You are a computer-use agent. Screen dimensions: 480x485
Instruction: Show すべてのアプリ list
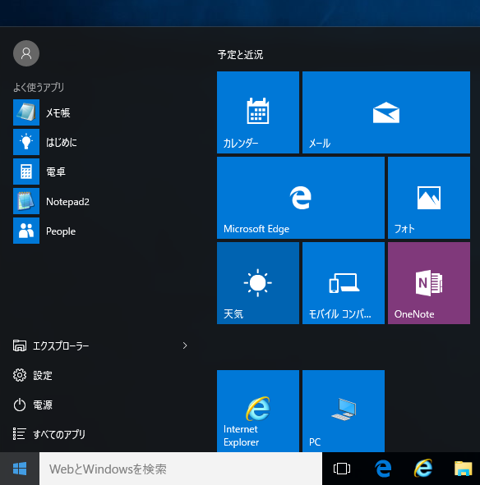[x=49, y=434]
